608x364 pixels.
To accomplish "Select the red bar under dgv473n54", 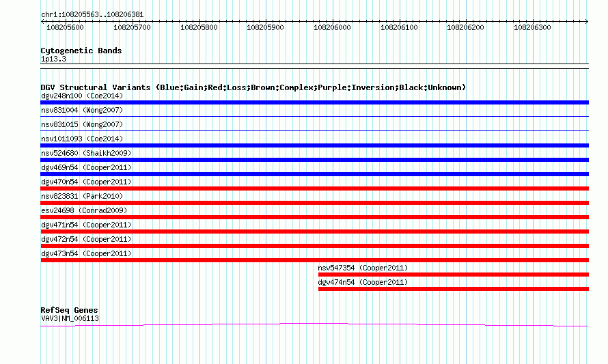I will point(314,260).
